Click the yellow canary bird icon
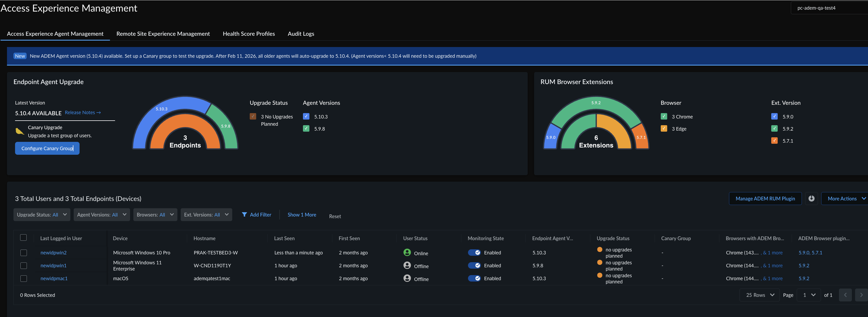This screenshot has width=868, height=317. [20, 131]
